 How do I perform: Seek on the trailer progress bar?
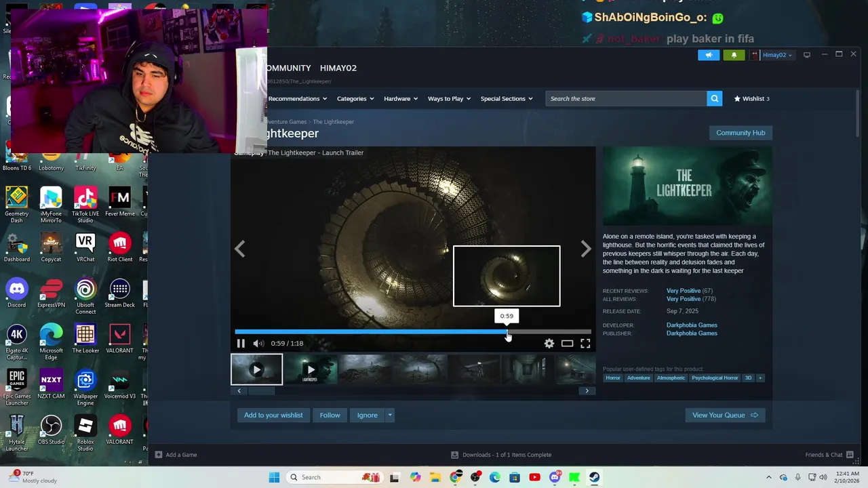413,332
